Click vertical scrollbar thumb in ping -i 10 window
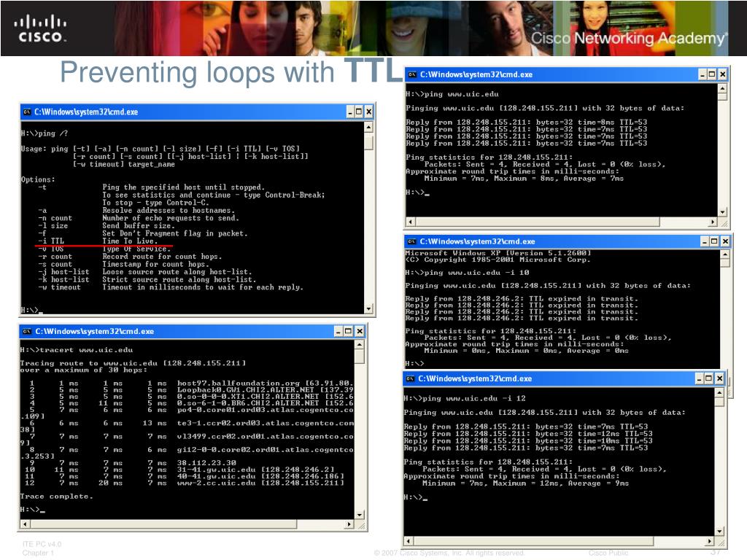747x560 pixels. coord(725,263)
